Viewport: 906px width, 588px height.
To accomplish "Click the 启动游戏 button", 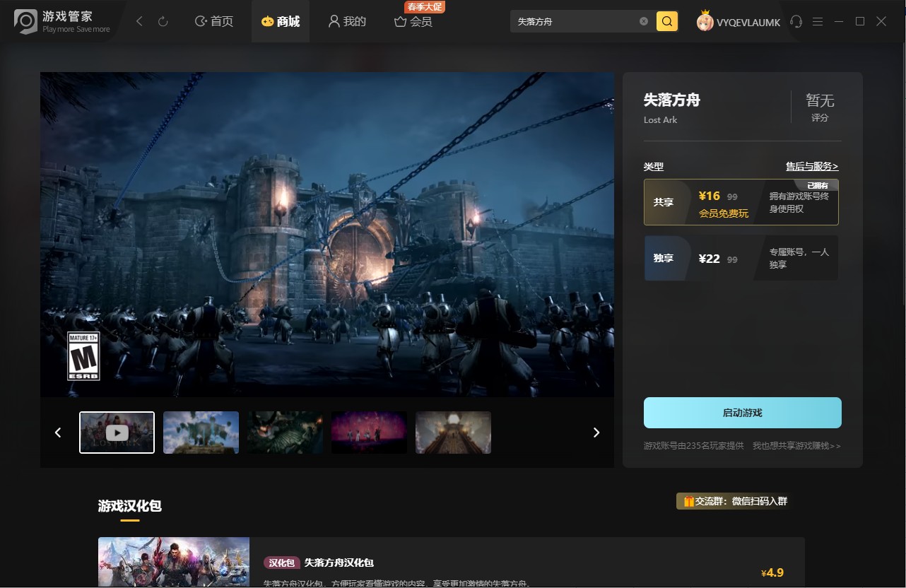I will tap(742, 413).
